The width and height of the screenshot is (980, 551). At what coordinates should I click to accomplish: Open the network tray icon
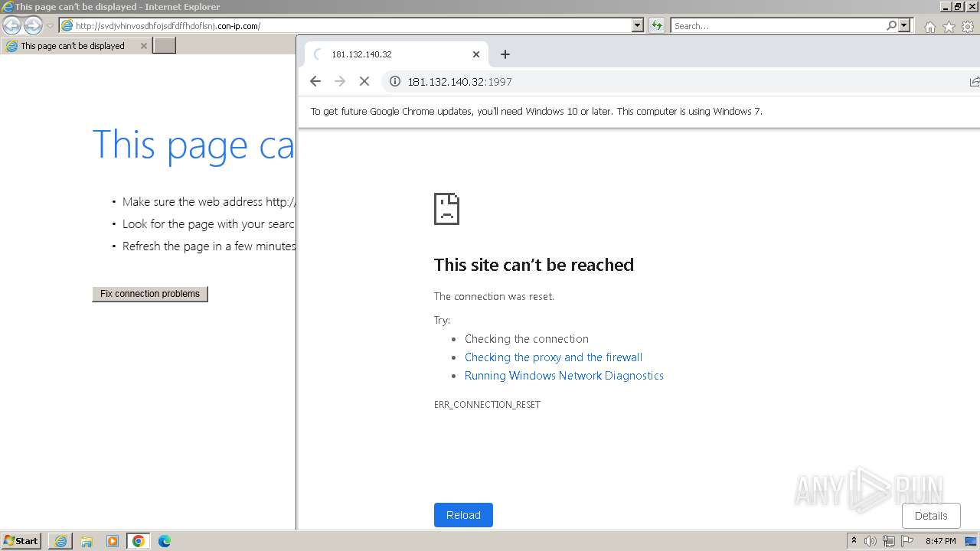[889, 541]
